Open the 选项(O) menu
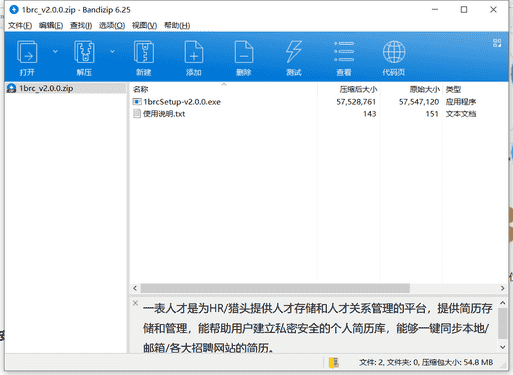 click(112, 25)
